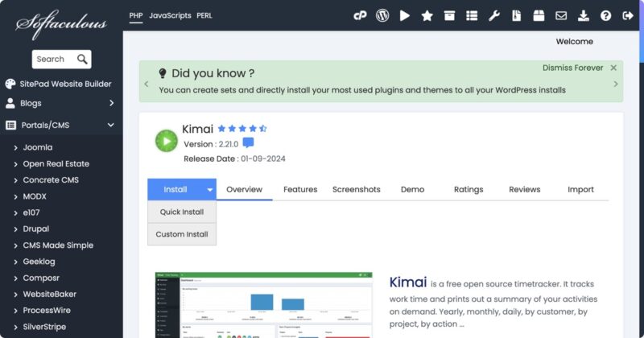Click the blue comment bubble next to version
644x338 pixels.
[248, 143]
